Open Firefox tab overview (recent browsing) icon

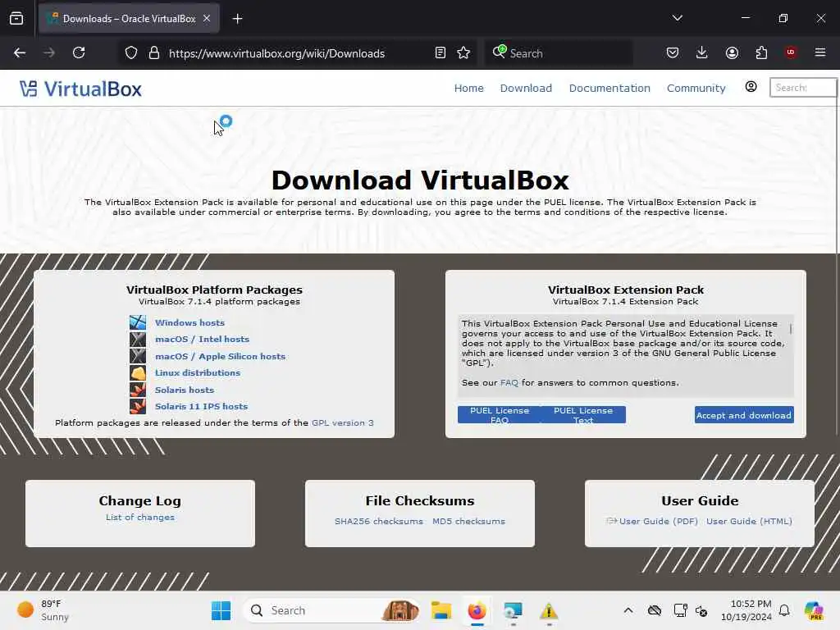coord(16,19)
